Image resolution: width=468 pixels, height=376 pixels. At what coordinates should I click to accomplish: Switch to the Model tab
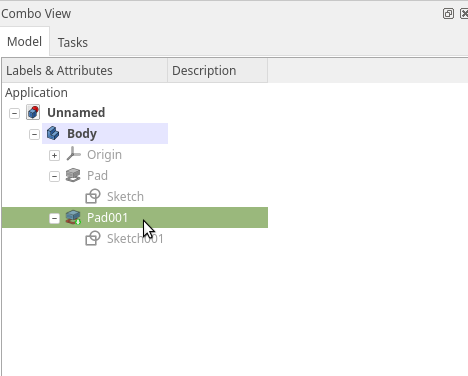pos(24,41)
